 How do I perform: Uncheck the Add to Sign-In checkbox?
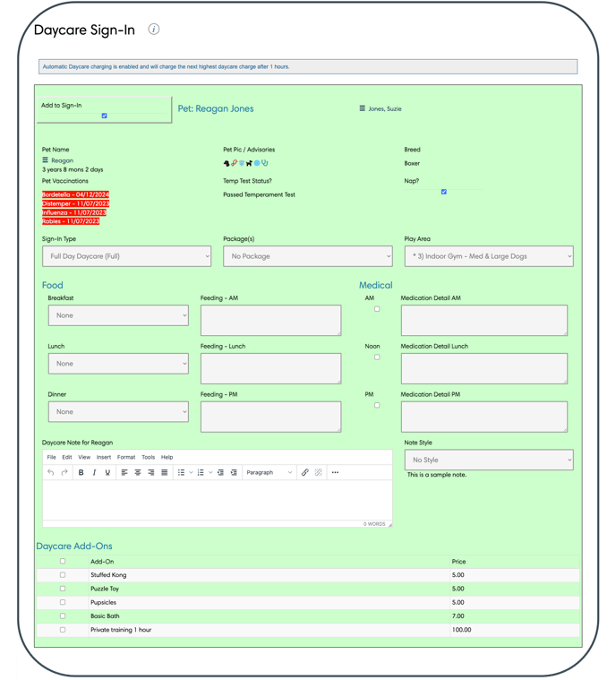tap(105, 116)
